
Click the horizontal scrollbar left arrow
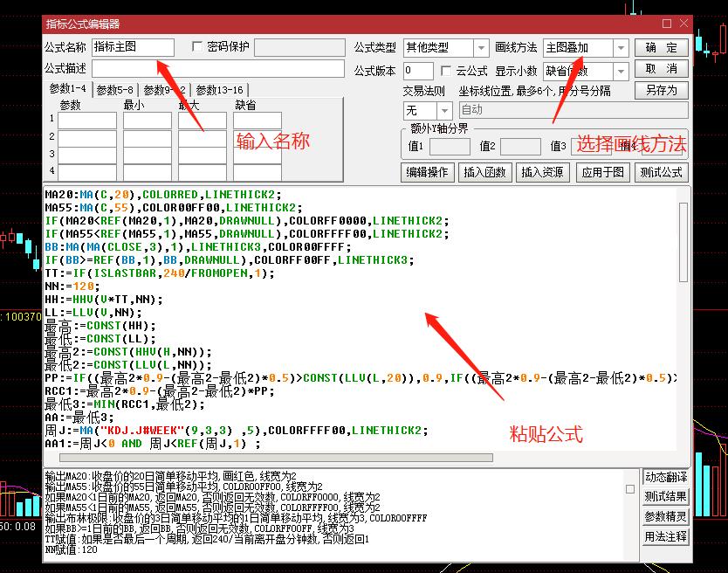(x=50, y=457)
